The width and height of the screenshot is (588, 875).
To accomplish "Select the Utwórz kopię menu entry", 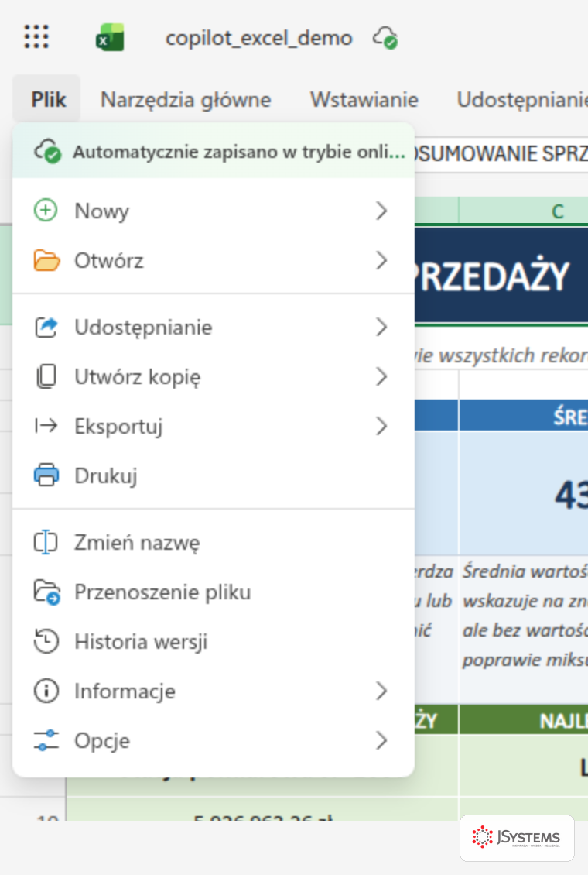I will (x=214, y=376).
